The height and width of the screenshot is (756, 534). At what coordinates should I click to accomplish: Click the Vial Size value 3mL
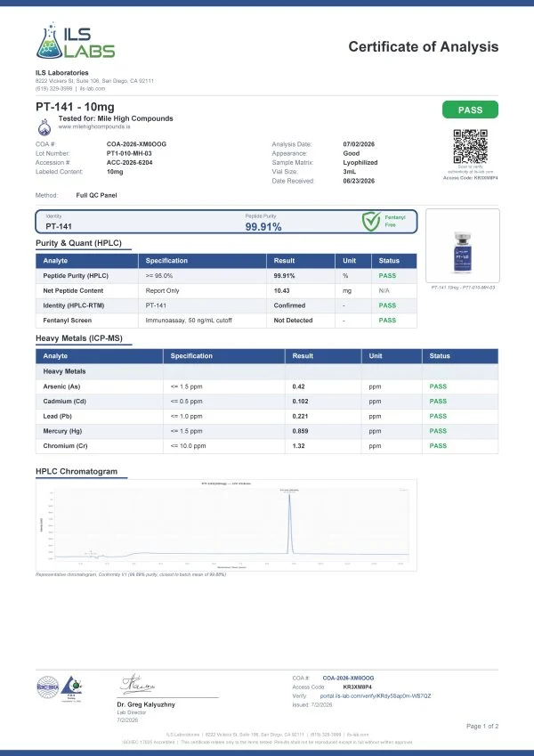coord(350,172)
